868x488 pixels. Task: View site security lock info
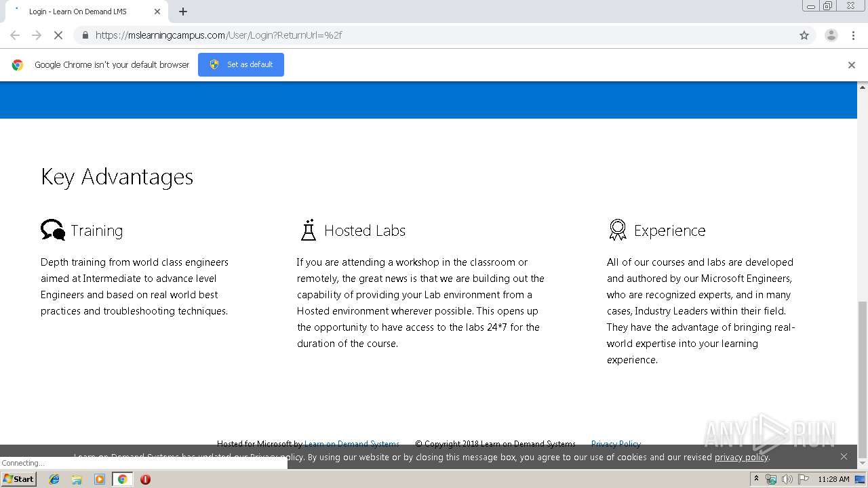pos(85,35)
